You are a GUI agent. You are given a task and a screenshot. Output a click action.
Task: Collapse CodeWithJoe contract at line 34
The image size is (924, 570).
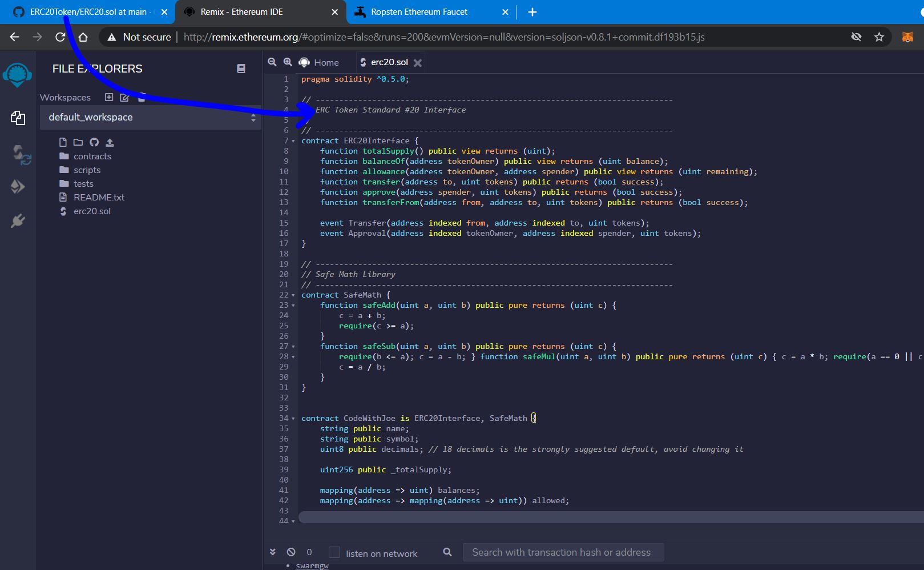tap(293, 419)
